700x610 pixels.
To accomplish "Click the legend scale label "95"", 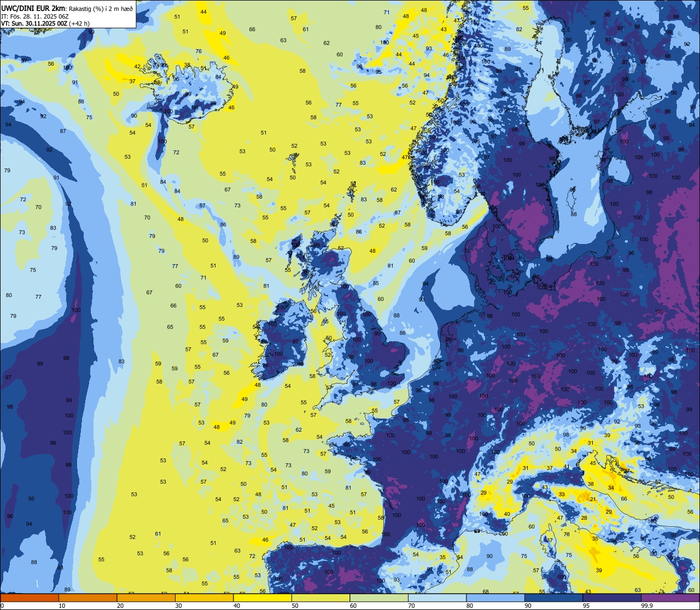I will pyautogui.click(x=586, y=606).
